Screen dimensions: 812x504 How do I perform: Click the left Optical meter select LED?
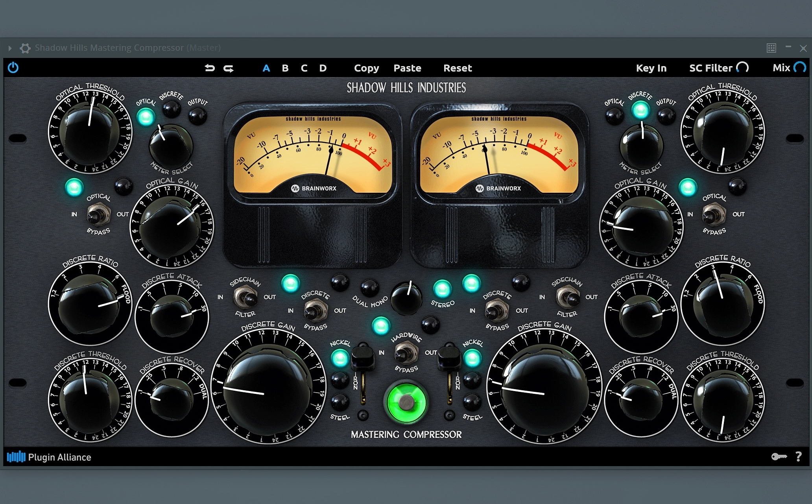[146, 117]
